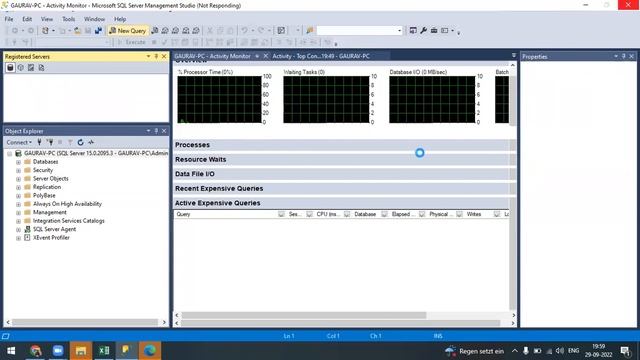Open filter dropdown on Database column header
Image resolution: width=640 pixels, height=360 pixels.
point(384,214)
